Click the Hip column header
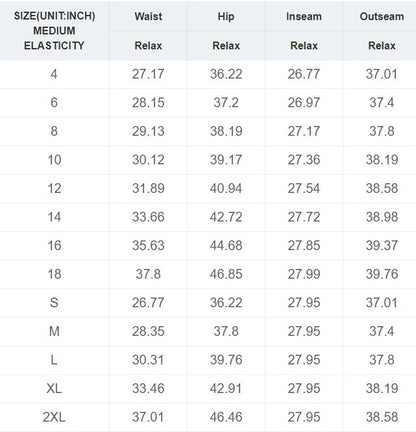Screen dimensions: 416x432 click(x=226, y=16)
